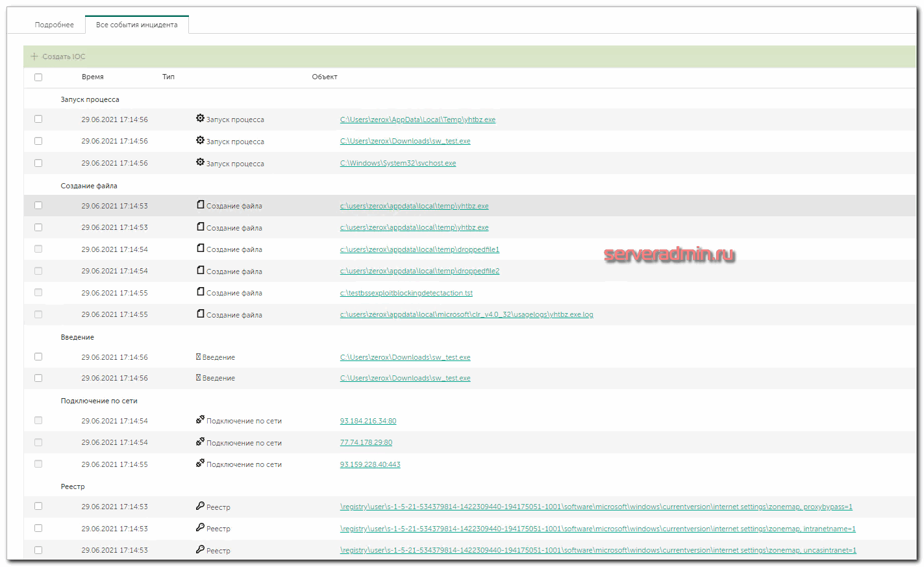Click registry key icon in proxybypass row

(200, 506)
